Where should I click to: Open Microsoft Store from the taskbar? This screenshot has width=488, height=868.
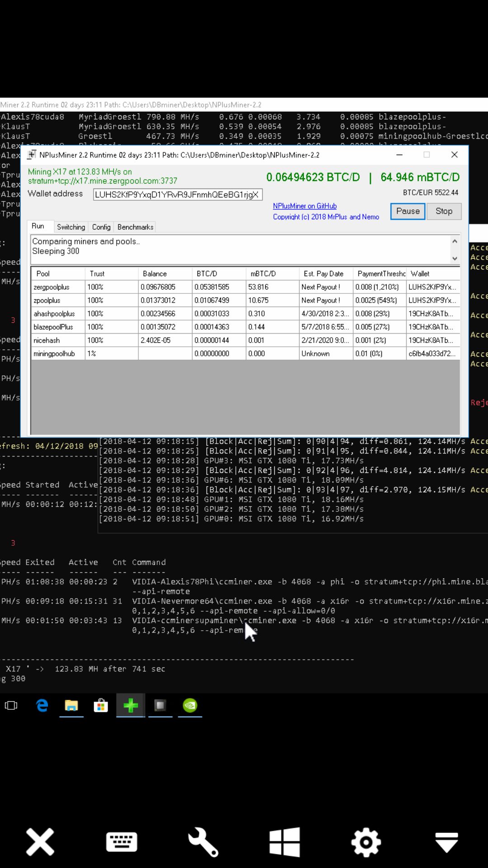click(x=101, y=705)
